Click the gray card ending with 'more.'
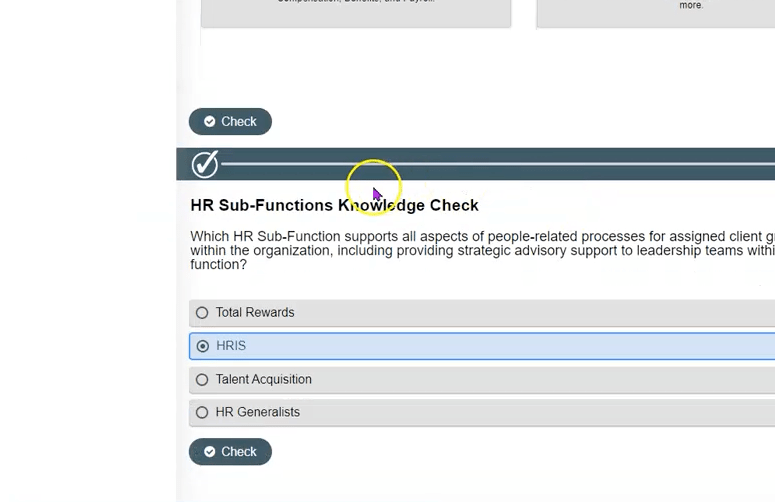The width and height of the screenshot is (775, 502). point(655,12)
